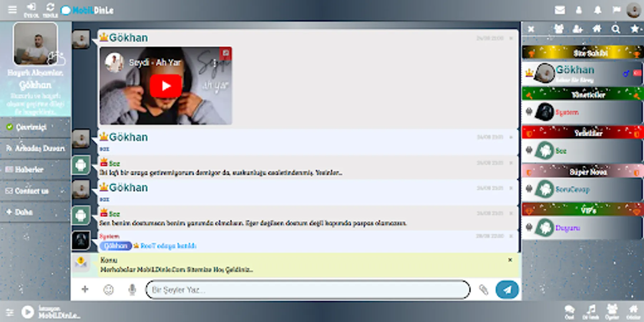The width and height of the screenshot is (644, 322).
Task: Toggle the Çevrimiçi online status
Action: tap(35, 127)
